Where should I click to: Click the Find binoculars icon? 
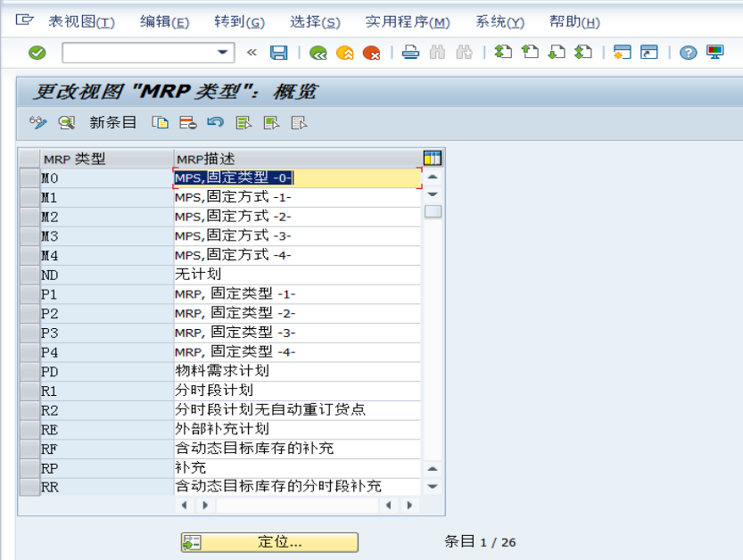[437, 52]
